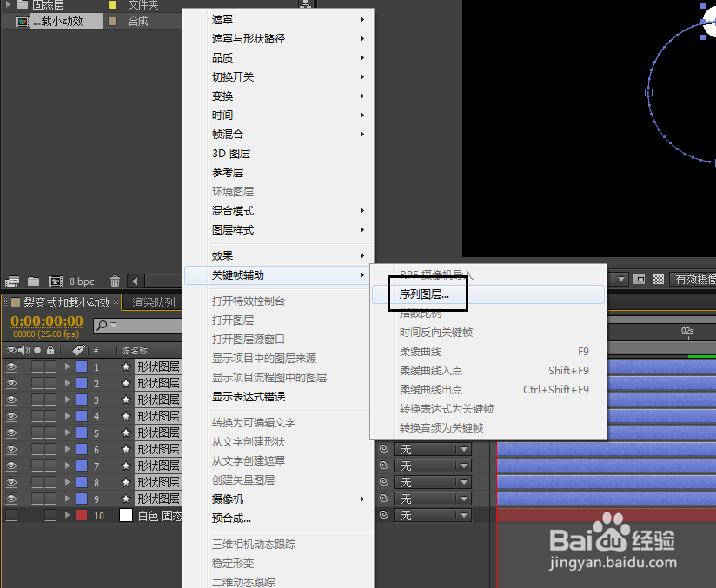The width and height of the screenshot is (716, 588).
Task: Click star icon of shape layer 9
Action: (126, 499)
